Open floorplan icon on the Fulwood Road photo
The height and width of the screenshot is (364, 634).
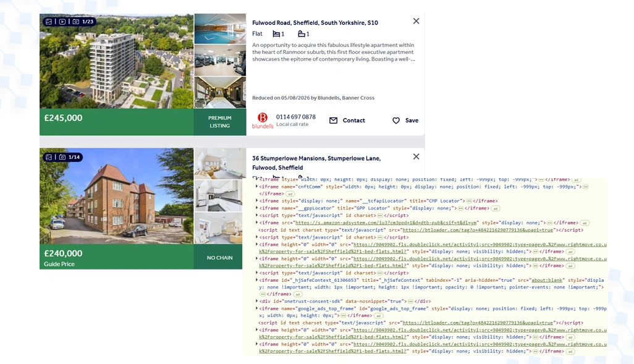pyautogui.click(x=49, y=22)
